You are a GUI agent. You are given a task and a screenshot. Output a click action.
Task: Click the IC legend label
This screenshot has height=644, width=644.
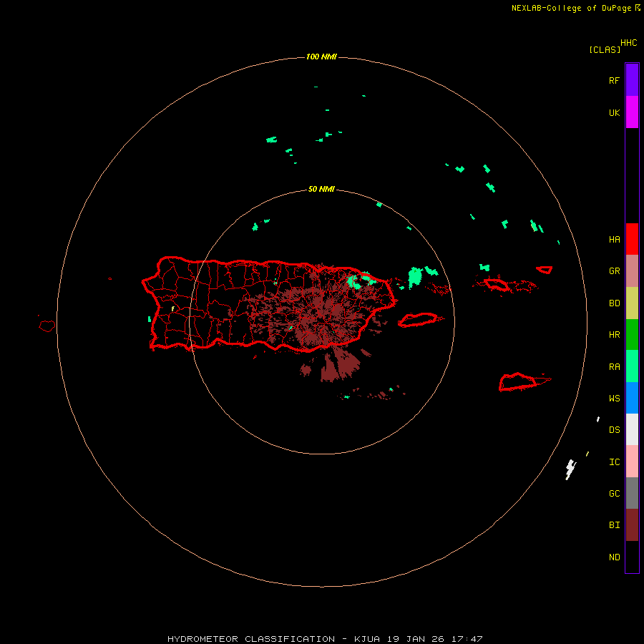(614, 462)
